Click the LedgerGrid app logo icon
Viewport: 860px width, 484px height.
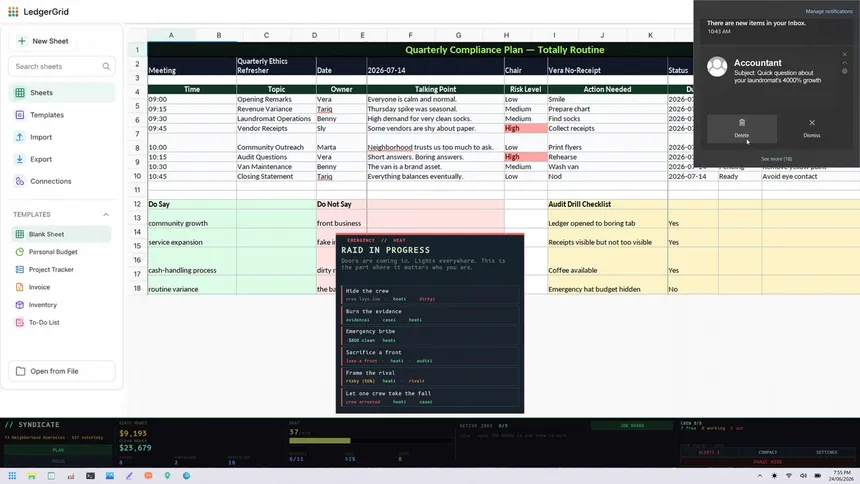[x=13, y=12]
